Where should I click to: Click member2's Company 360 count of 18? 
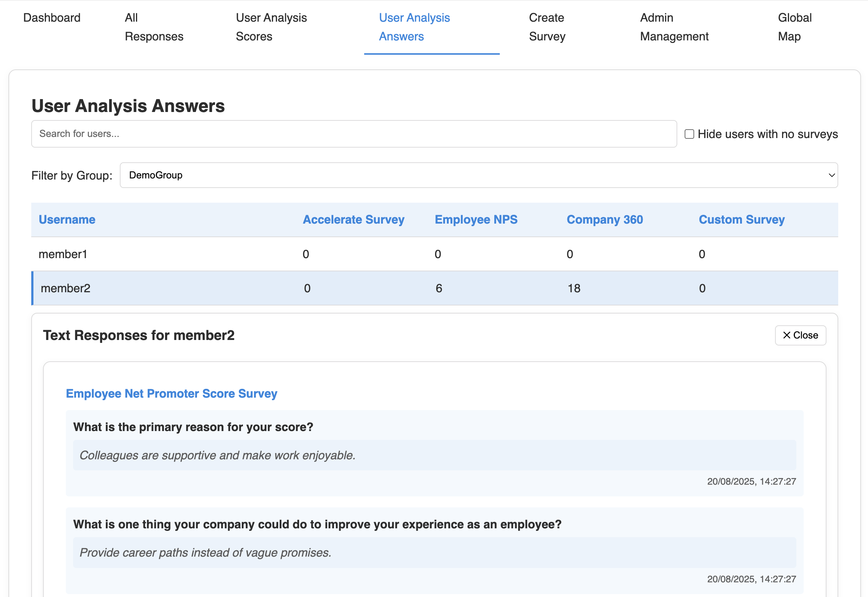(x=574, y=288)
